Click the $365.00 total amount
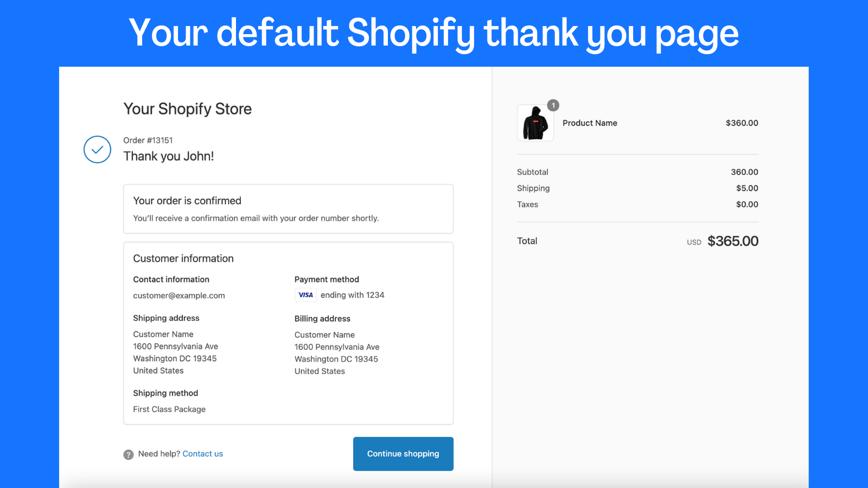This screenshot has width=868, height=488. [733, 241]
